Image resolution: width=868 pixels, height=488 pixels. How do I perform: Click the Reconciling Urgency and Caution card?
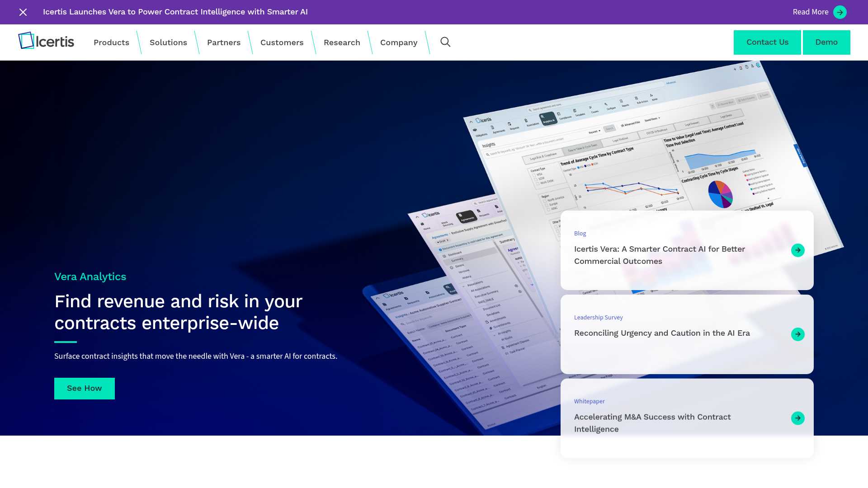point(661,333)
